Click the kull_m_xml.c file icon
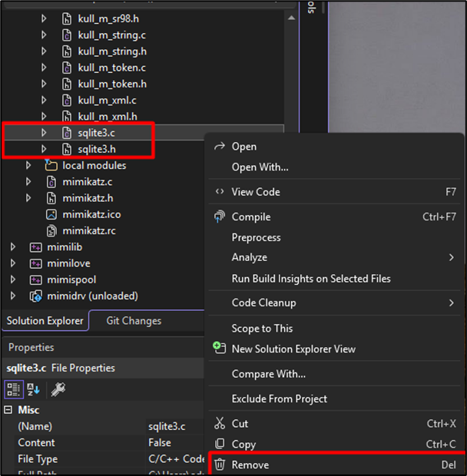The height and width of the screenshot is (476, 467). point(67,100)
